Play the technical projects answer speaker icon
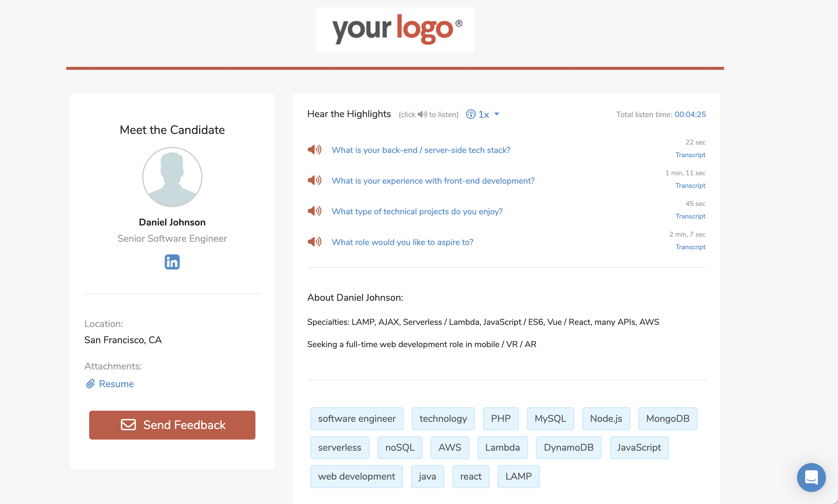 pos(314,211)
